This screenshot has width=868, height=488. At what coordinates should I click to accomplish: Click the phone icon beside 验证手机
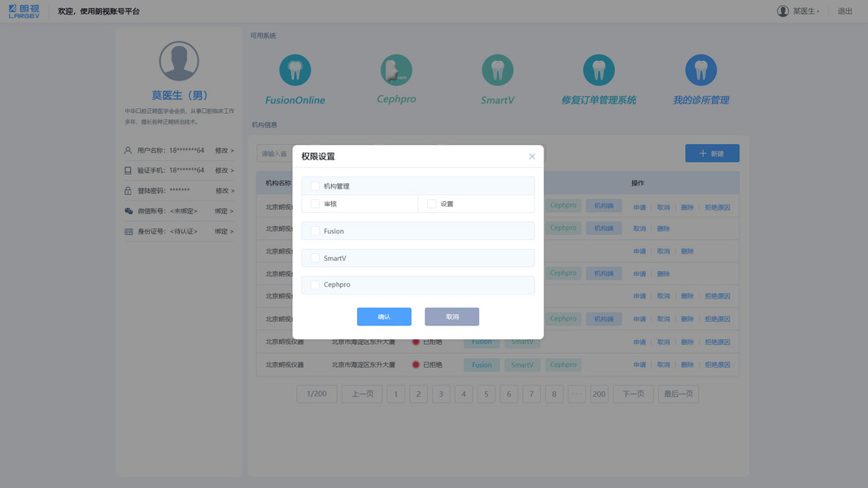point(128,171)
